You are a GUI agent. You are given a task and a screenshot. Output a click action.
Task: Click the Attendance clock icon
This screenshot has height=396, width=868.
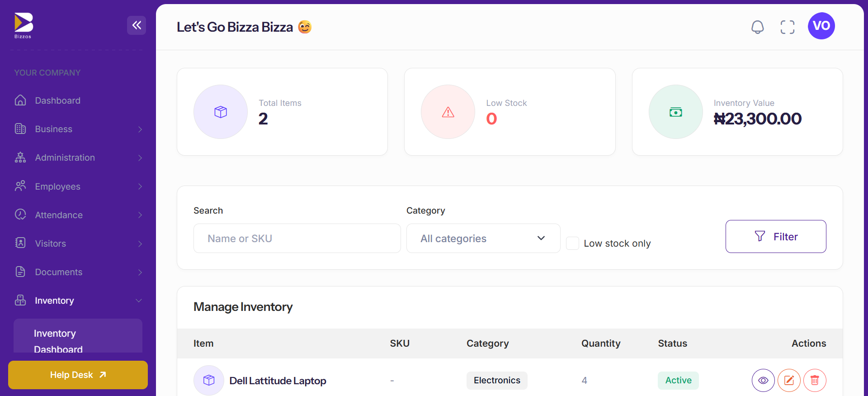[20, 215]
